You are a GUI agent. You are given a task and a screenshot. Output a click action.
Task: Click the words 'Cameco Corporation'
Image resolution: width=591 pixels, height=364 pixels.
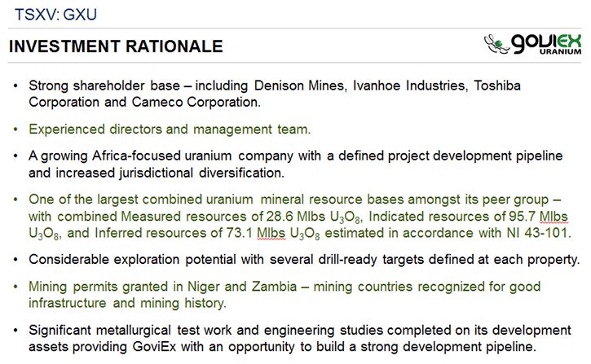pos(195,102)
